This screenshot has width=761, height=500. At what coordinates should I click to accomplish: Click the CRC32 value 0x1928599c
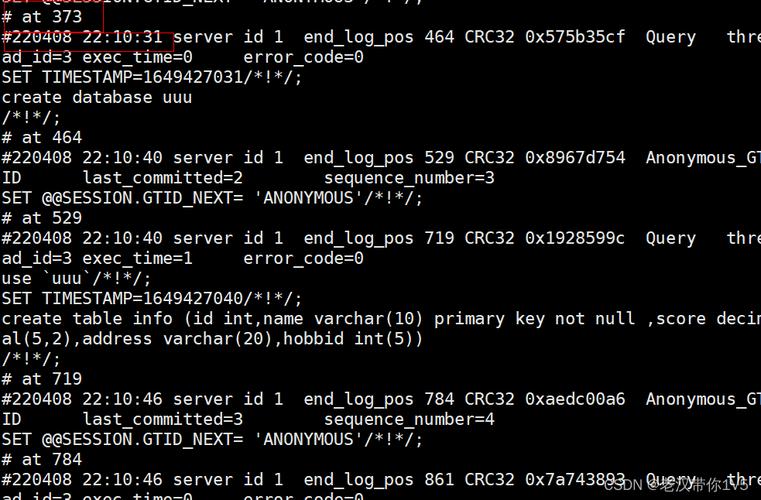click(575, 238)
